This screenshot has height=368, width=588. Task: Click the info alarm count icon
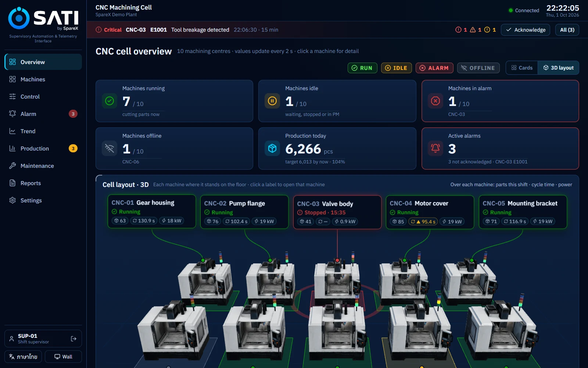point(487,30)
